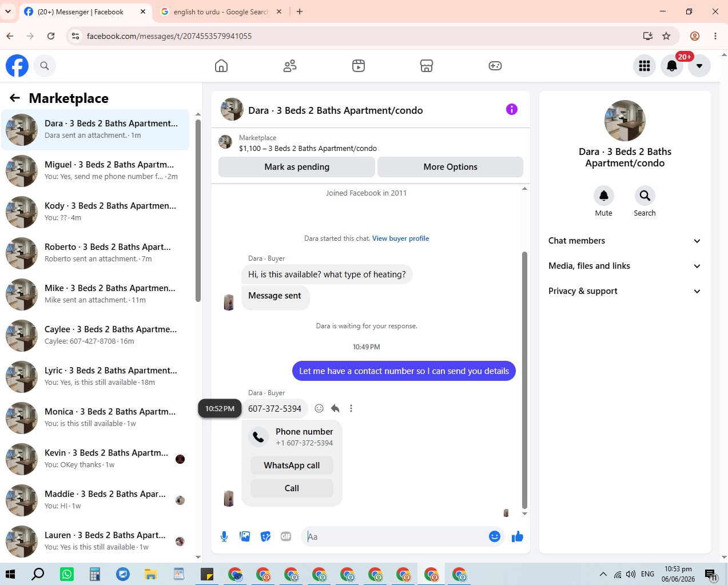Switch to english to urdu Google tab

pos(220,11)
